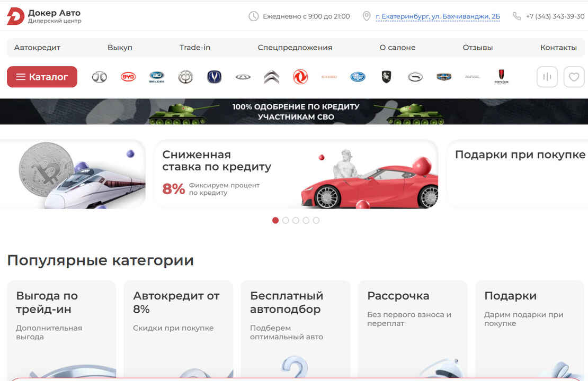Expand the Спецпредложения section
This screenshot has width=588, height=381.
pyautogui.click(x=295, y=47)
